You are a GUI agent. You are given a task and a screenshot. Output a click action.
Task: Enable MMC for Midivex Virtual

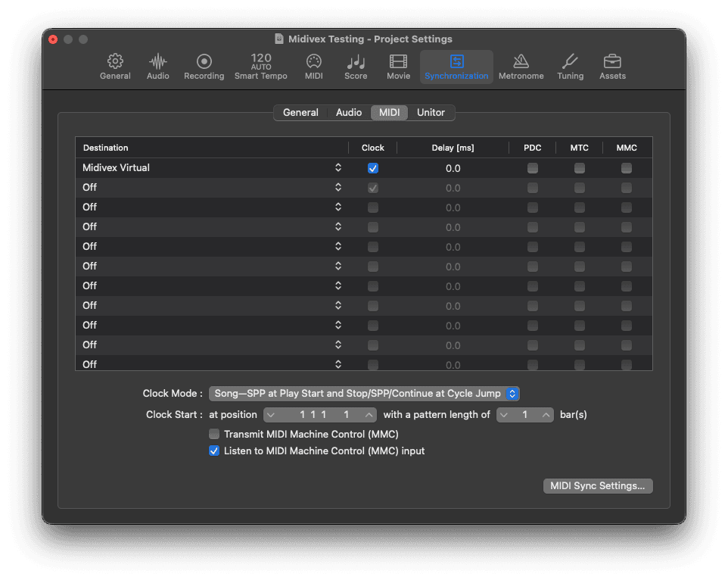click(627, 168)
